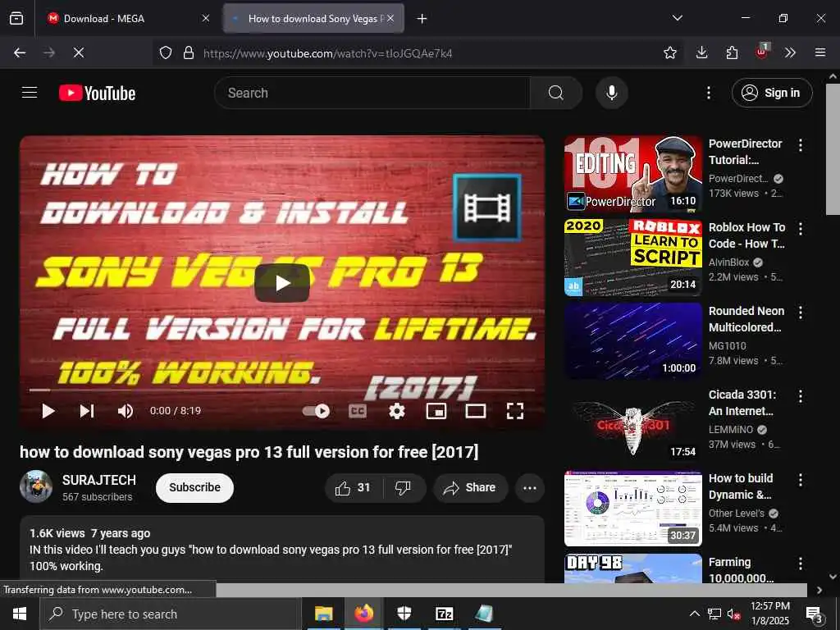Screen dimensions: 840x630
Task: Click the YouTube URL in the address bar
Action: (x=327, y=53)
